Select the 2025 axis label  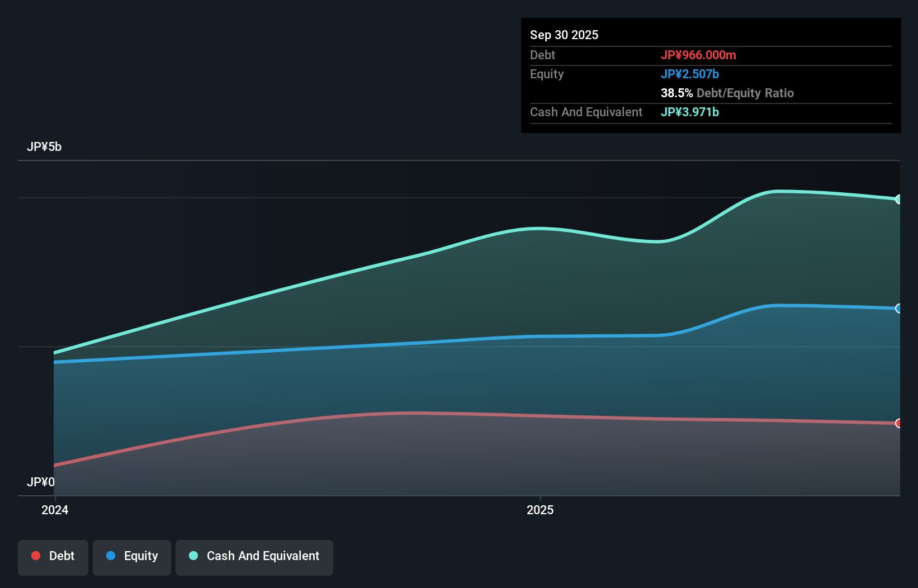pyautogui.click(x=540, y=510)
